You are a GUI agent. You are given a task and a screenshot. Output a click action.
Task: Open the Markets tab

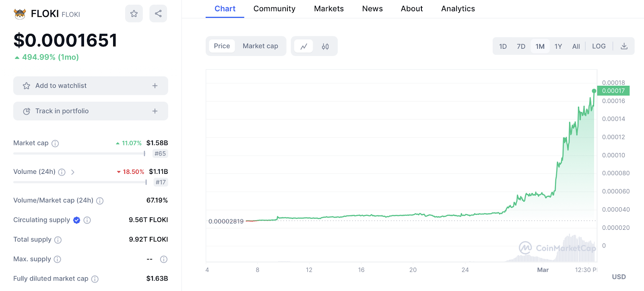coord(329,9)
